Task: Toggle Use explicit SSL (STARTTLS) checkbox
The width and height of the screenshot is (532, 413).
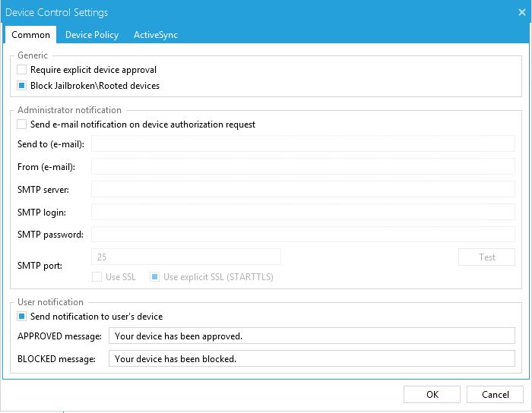Action: (155, 277)
